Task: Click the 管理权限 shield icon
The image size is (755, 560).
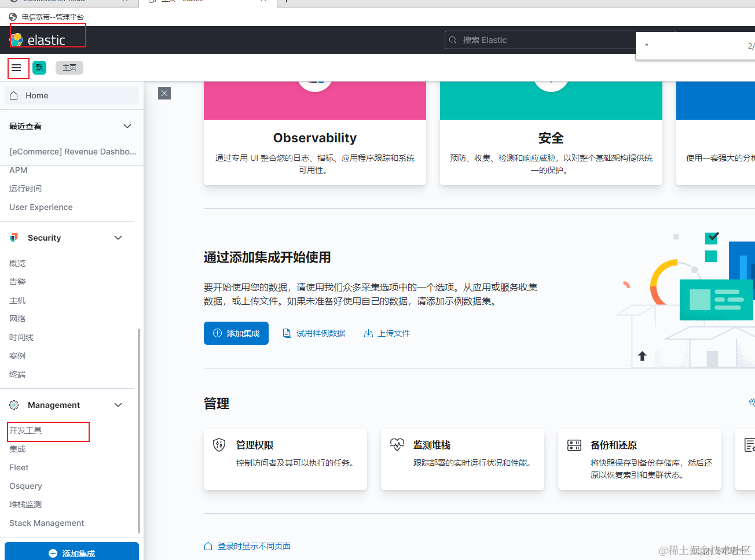Action: pyautogui.click(x=219, y=445)
